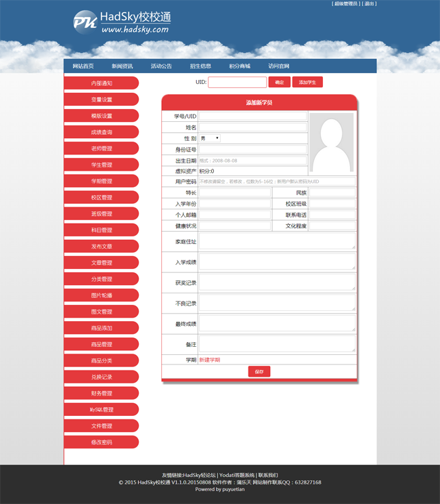Click the 家庭住址 text area
440x504 pixels.
278,241
